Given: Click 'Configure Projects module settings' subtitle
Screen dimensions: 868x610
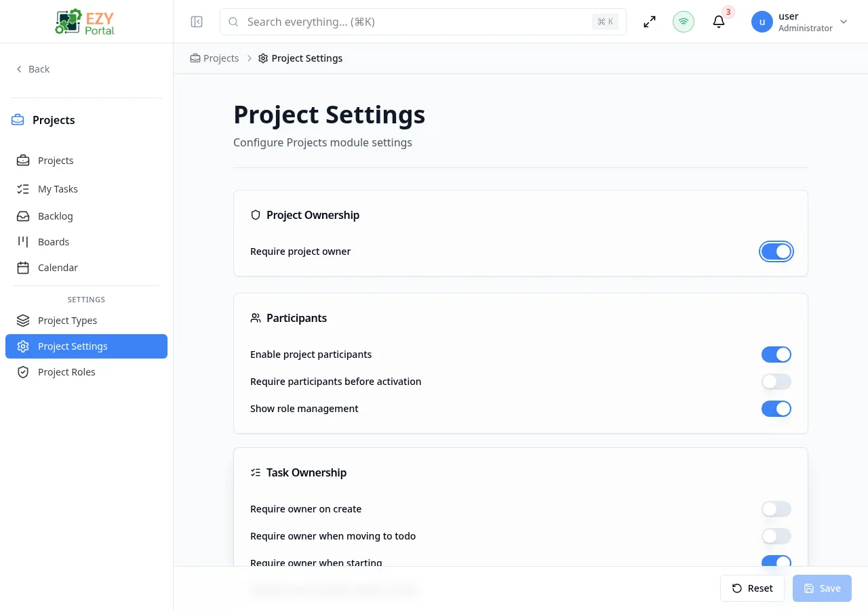Looking at the screenshot, I should 323,142.
